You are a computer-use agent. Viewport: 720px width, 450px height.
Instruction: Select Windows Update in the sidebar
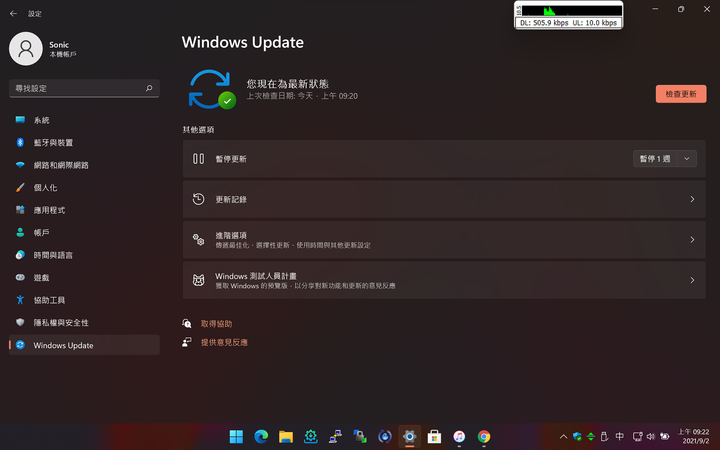tap(84, 345)
